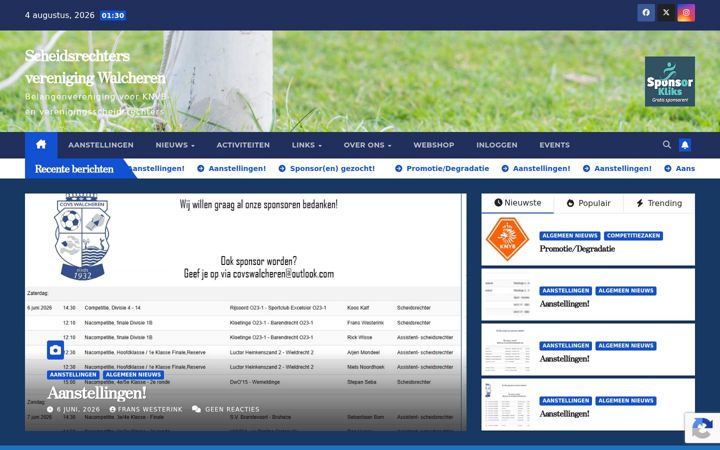Click the 01:30 time badge

(113, 15)
